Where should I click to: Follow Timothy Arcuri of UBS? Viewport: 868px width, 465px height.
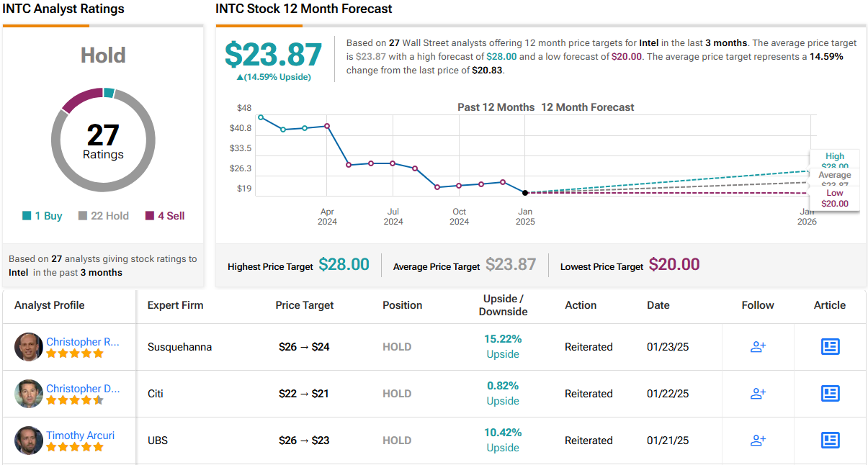tap(758, 441)
